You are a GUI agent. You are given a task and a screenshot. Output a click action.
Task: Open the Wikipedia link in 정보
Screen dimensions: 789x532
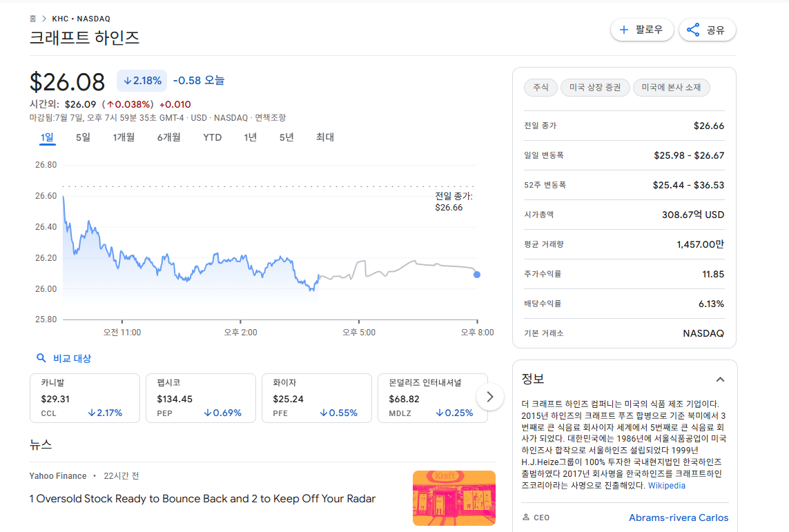[x=666, y=485]
